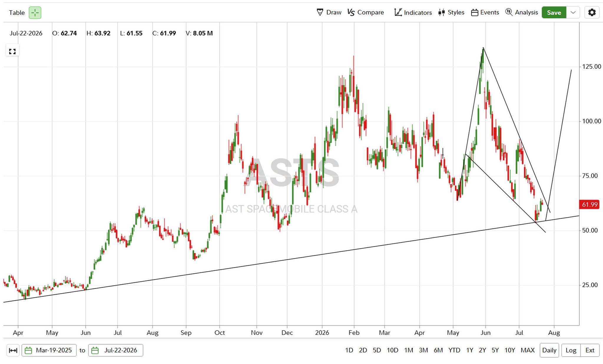Switch to the Table view
The height and width of the screenshot is (364, 603).
click(x=17, y=13)
